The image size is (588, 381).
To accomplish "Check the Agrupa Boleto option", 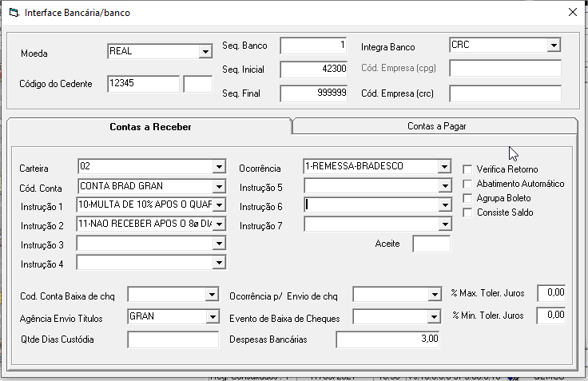I will [467, 198].
